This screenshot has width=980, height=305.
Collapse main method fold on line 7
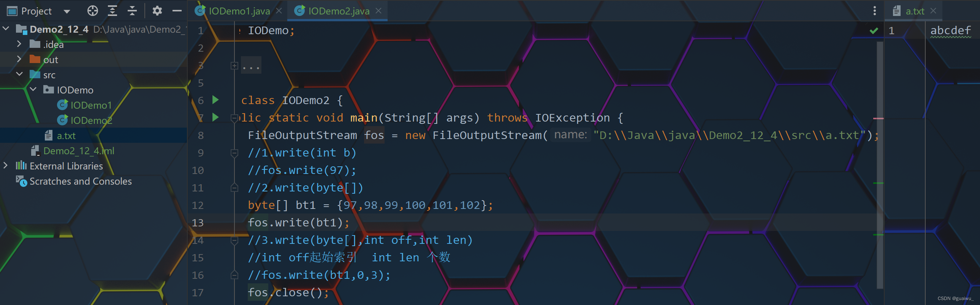click(x=234, y=118)
